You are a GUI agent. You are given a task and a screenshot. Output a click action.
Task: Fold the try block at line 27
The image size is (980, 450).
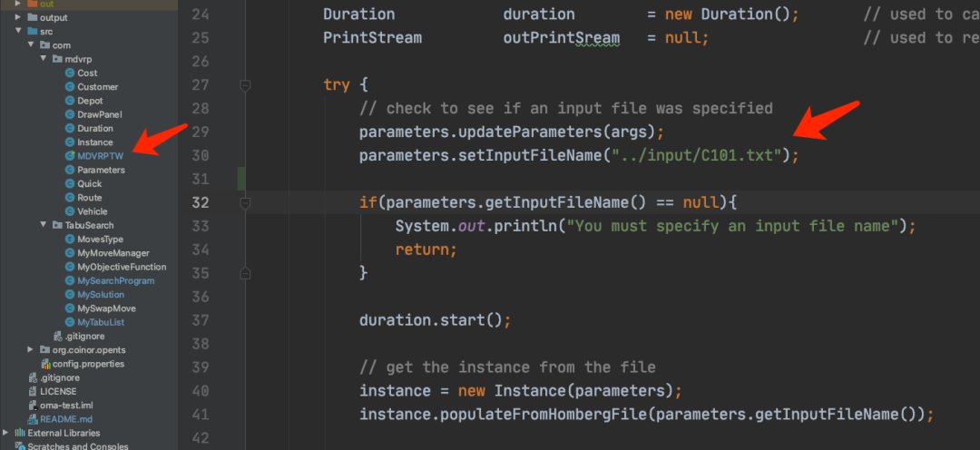click(x=243, y=85)
